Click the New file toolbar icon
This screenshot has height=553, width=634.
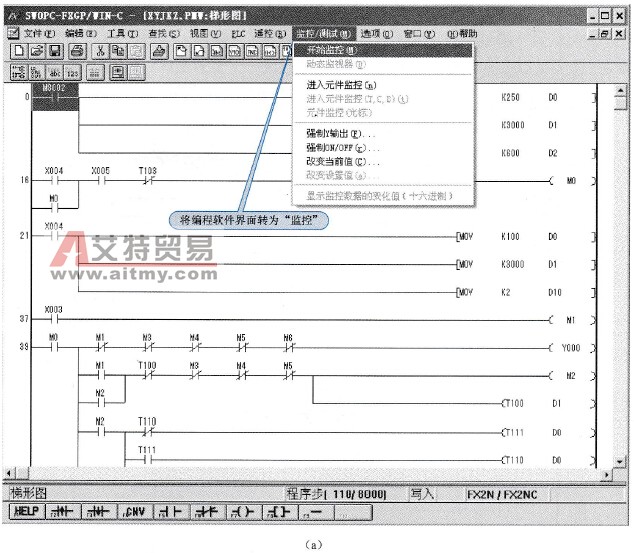pyautogui.click(x=19, y=51)
